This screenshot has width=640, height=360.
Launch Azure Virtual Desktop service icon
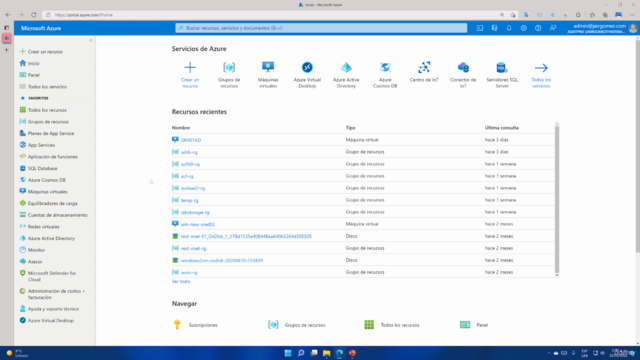click(307, 67)
